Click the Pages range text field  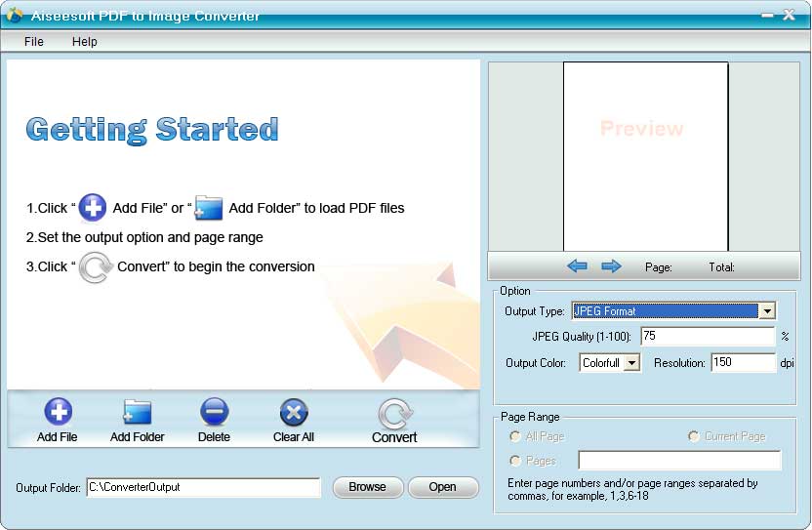click(679, 460)
